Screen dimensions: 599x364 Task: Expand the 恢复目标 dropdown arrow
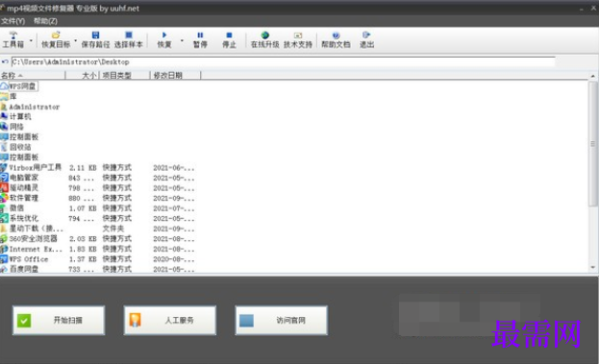click(x=75, y=40)
